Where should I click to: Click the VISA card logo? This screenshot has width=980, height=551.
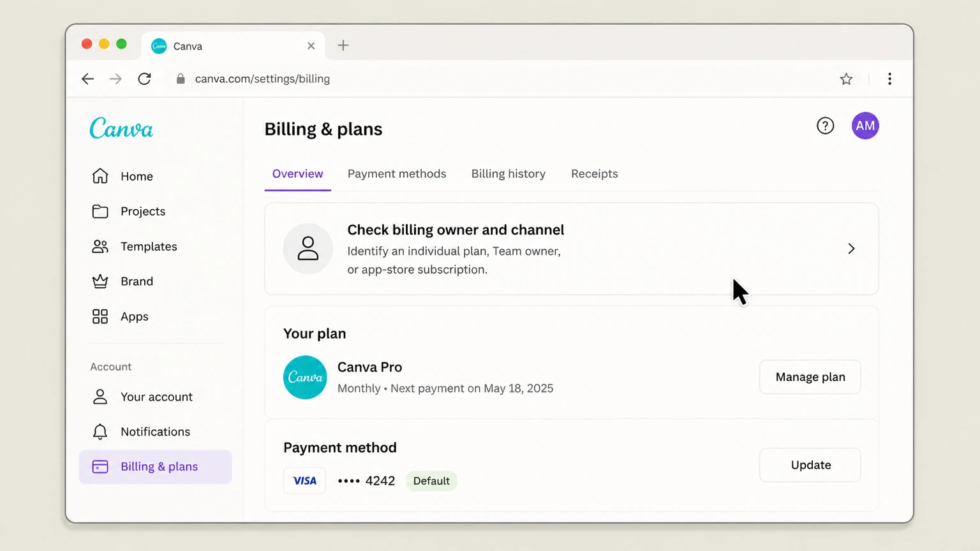[x=305, y=481]
